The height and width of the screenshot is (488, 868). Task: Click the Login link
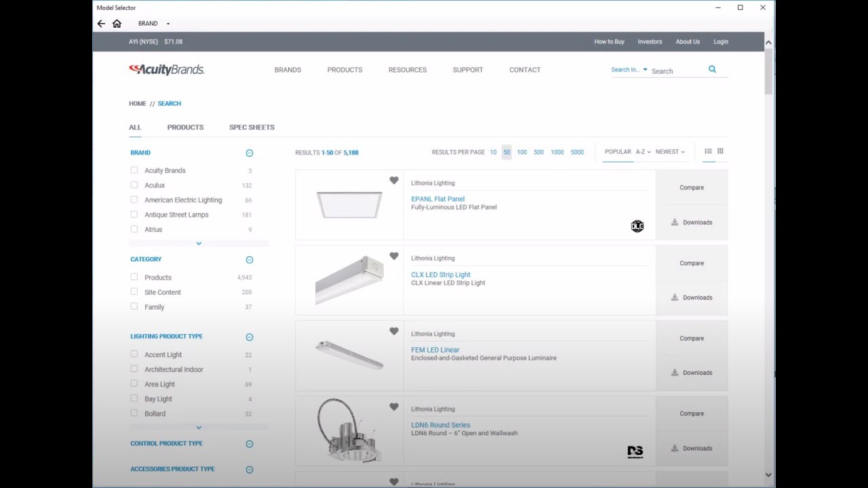(x=721, y=42)
